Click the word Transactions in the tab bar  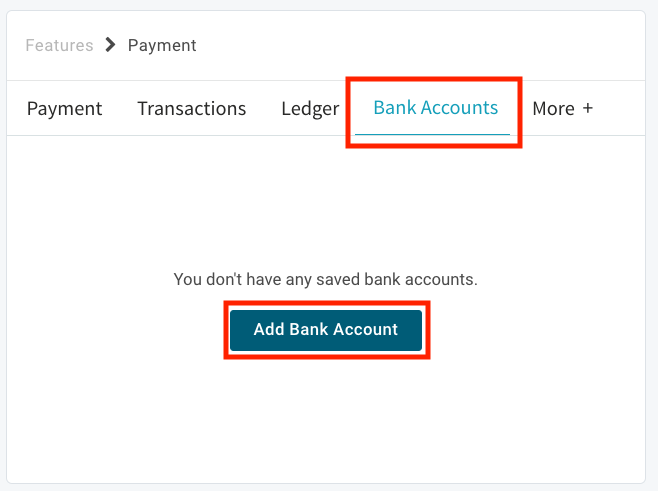click(x=191, y=109)
